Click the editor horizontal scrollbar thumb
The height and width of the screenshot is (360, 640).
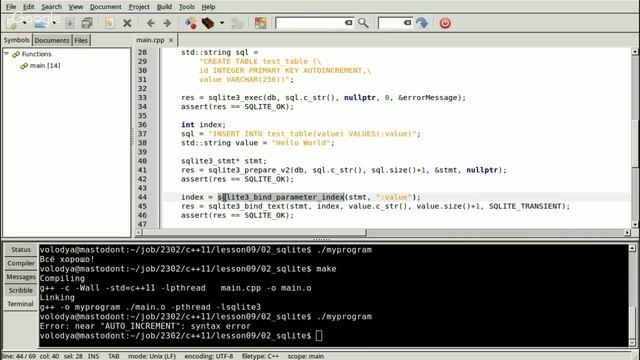point(254,233)
